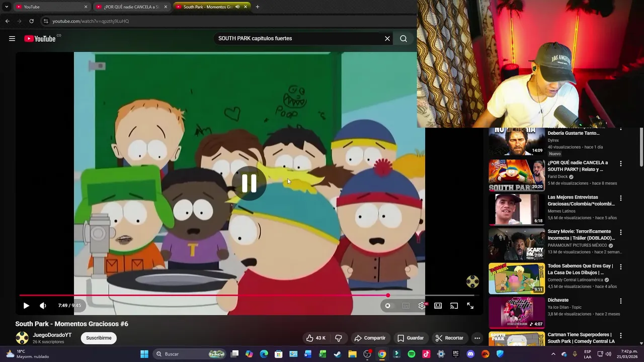
Task: Show hidden system tray icons
Action: pyautogui.click(x=553, y=354)
